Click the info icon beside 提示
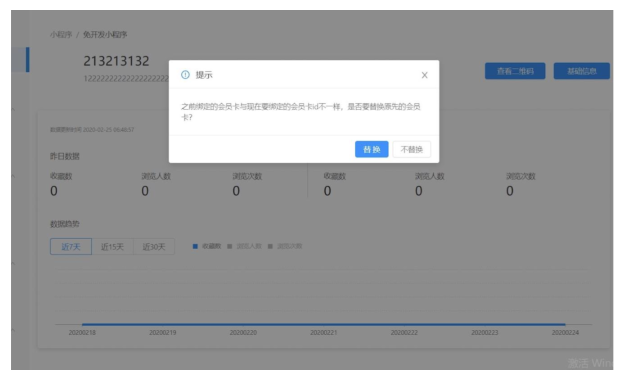The width and height of the screenshot is (629, 378). 185,75
